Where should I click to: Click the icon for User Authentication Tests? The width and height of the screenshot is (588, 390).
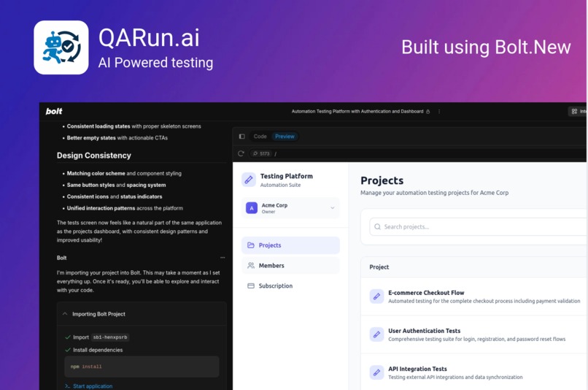point(376,334)
